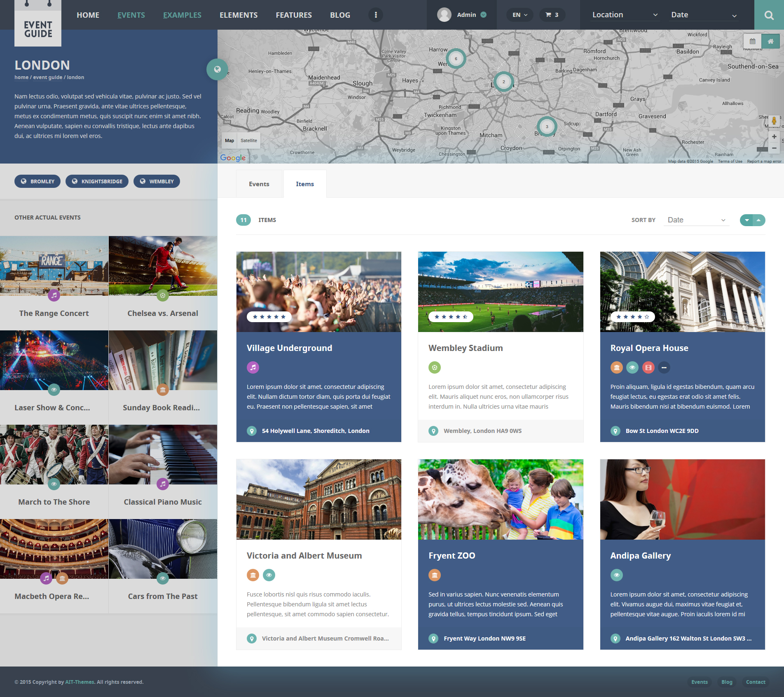Click the music category icon on Village Underground
Viewport: 784px width, 697px height.
(x=253, y=367)
